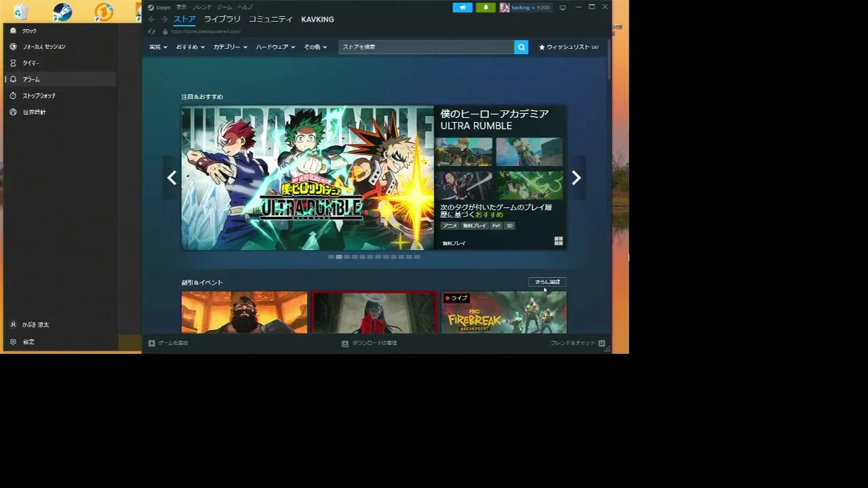Open 設定 in the Clock app
This screenshot has height=488, width=868.
pyautogui.click(x=61, y=342)
